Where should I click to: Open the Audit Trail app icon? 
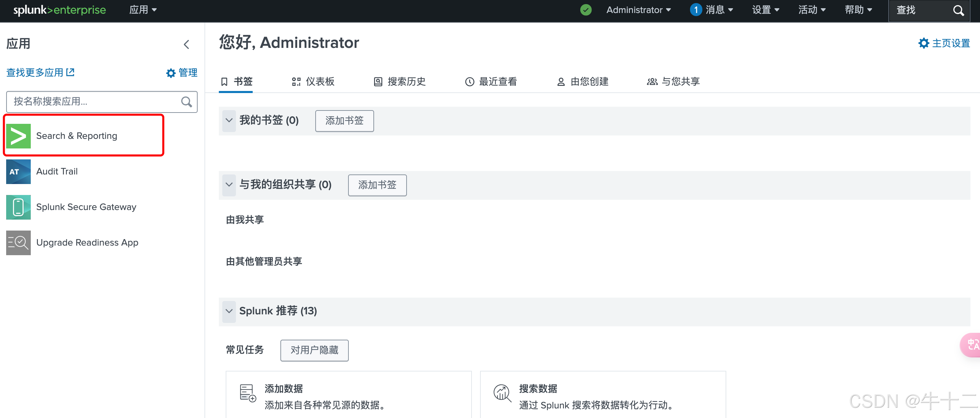click(18, 172)
